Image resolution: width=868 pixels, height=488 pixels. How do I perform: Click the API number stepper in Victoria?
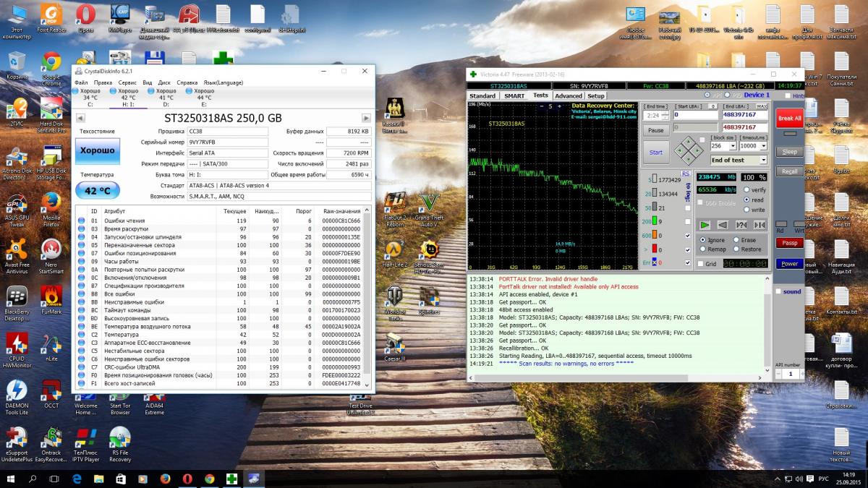click(x=790, y=373)
